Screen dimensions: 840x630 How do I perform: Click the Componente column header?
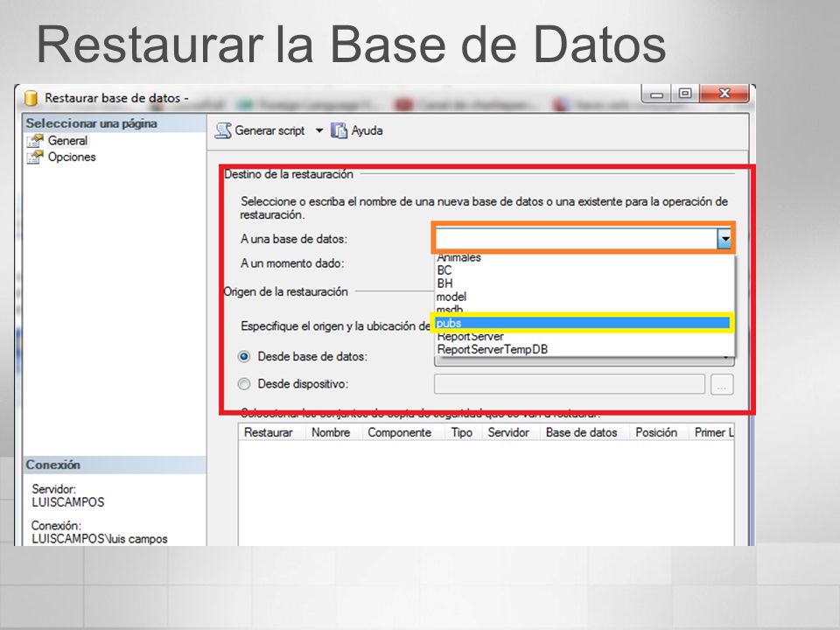(x=402, y=432)
